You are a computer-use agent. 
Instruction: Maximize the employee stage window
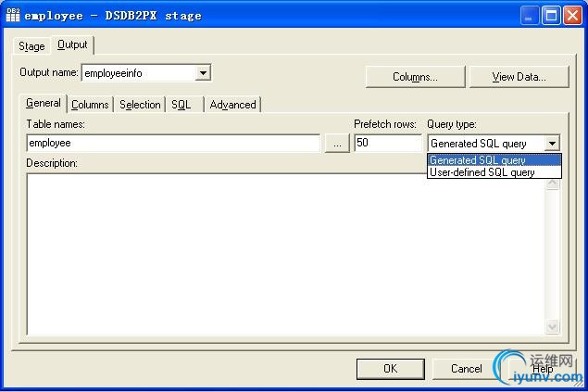click(x=551, y=16)
